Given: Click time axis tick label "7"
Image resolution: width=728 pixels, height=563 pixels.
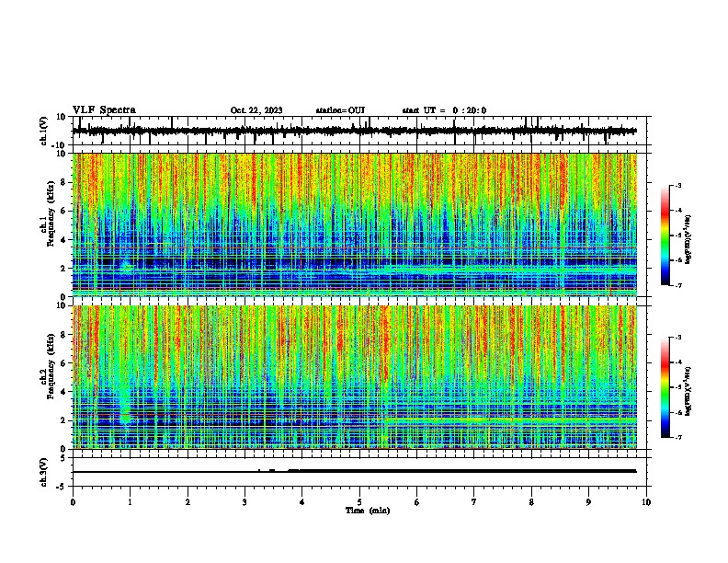Looking at the screenshot, I should (474, 502).
